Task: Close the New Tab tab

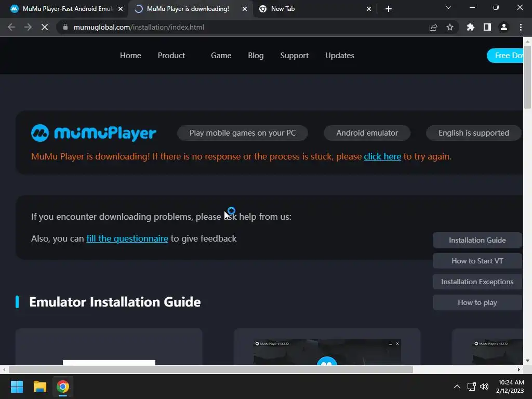Action: point(369,9)
